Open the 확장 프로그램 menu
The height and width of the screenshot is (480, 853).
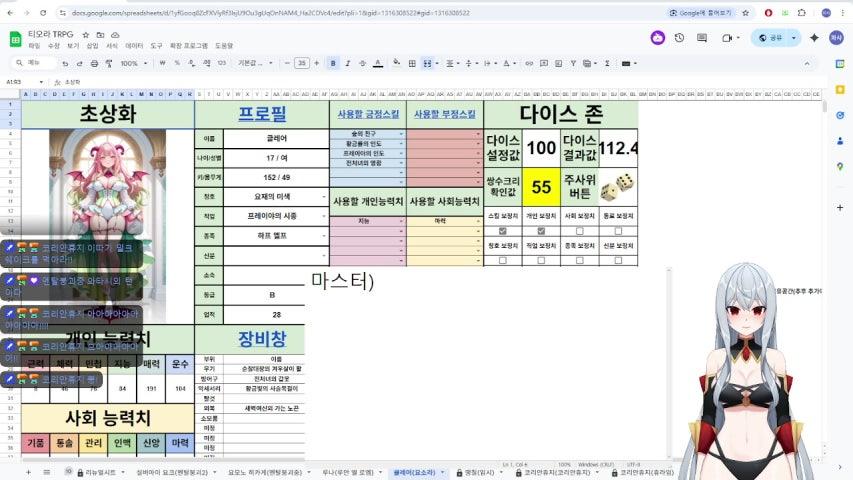[189, 46]
